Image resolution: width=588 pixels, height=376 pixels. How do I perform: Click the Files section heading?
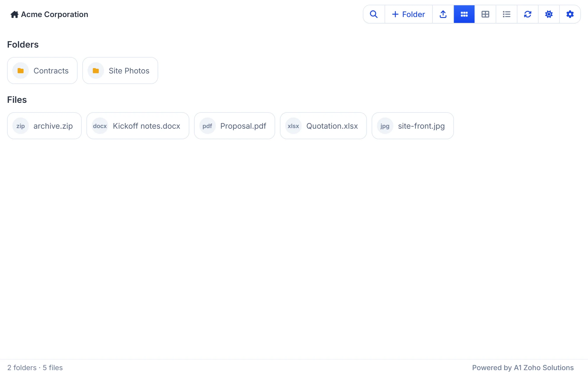point(17,100)
